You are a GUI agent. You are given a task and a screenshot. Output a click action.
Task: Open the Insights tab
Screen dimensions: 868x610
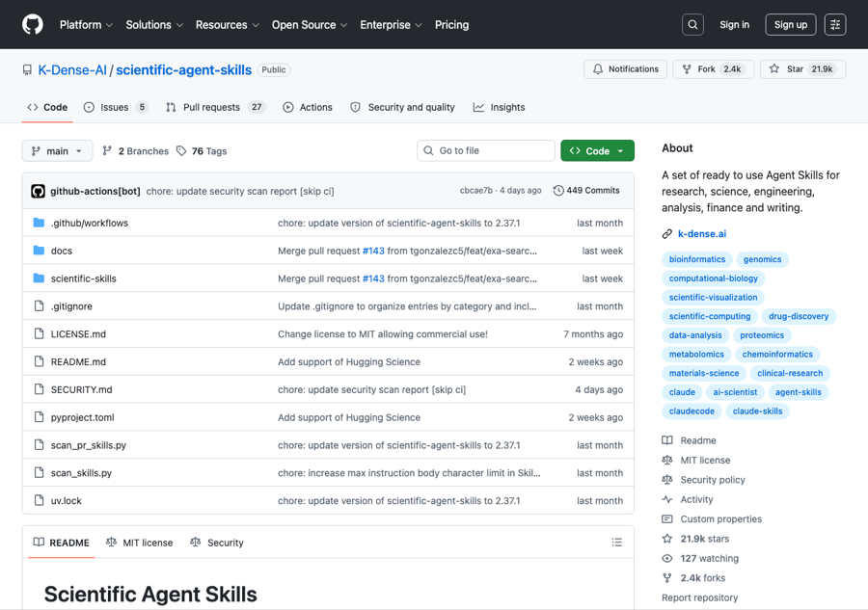click(x=499, y=107)
